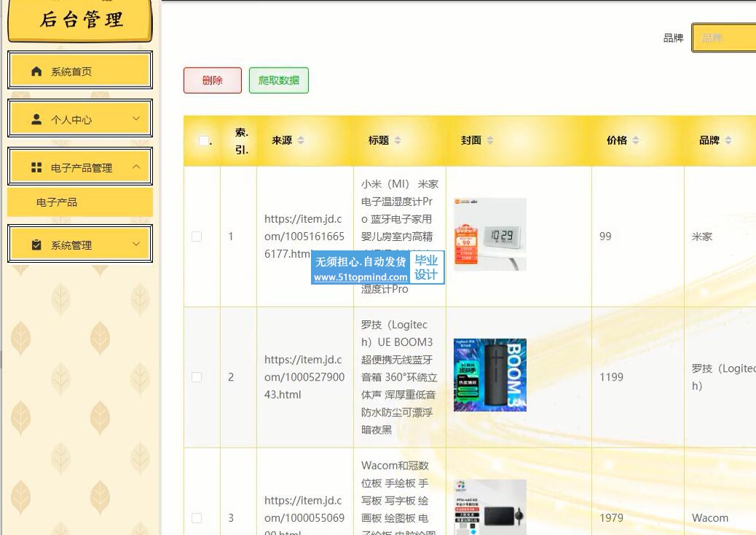This screenshot has height=535, width=756.
Task: Click the person icon beside 个人中心
Action: pyautogui.click(x=36, y=119)
